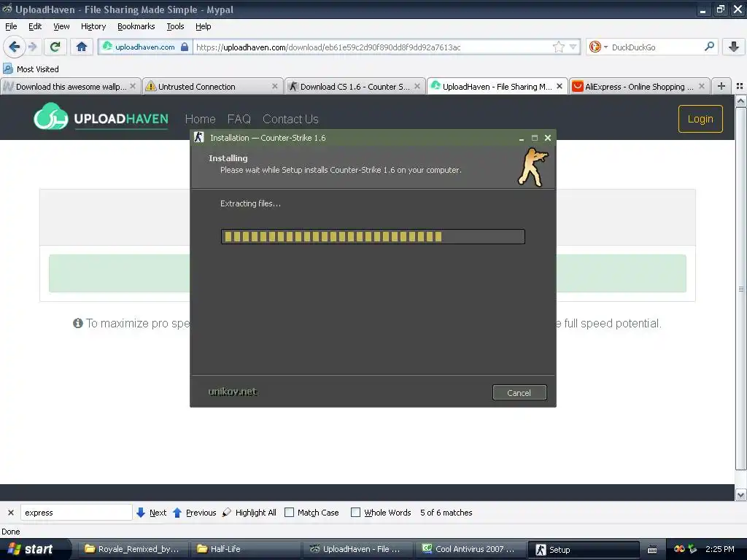
Task: Click the search magnifier icon
Action: pos(709,47)
